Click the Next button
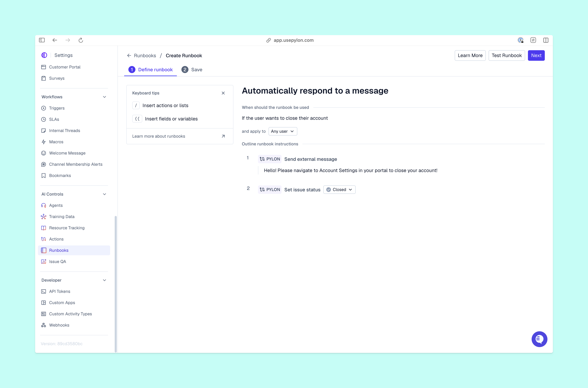 (536, 55)
